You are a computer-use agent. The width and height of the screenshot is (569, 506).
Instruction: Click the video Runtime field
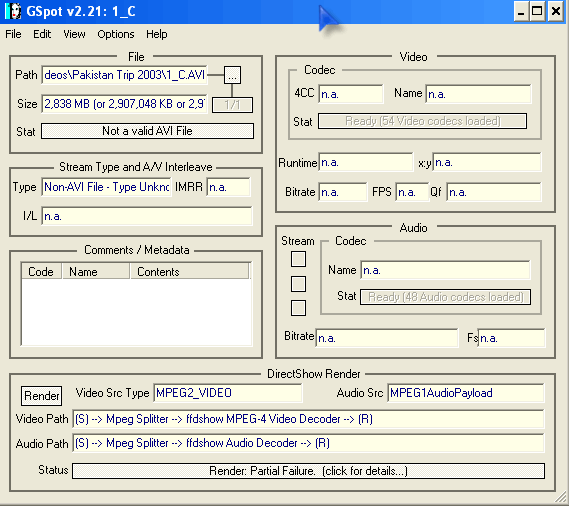tap(365, 162)
